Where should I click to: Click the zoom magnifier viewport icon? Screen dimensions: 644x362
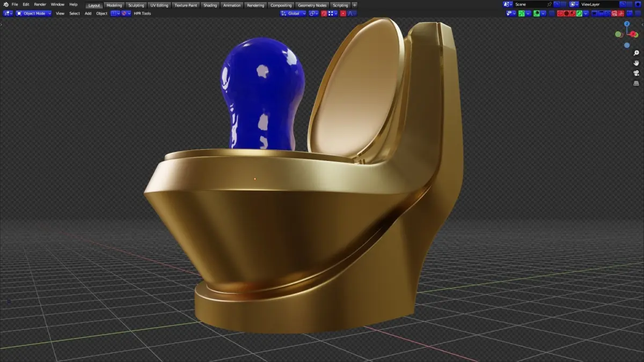click(636, 53)
